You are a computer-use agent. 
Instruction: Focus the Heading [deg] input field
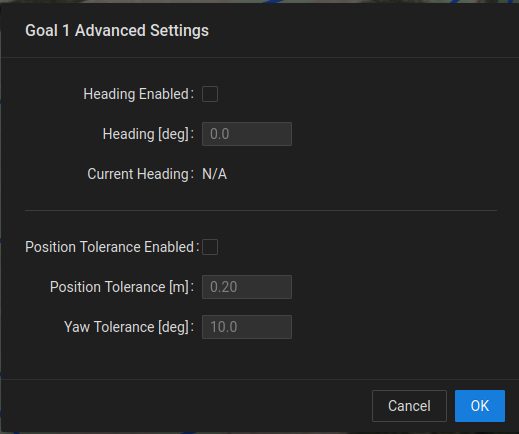[x=247, y=134]
